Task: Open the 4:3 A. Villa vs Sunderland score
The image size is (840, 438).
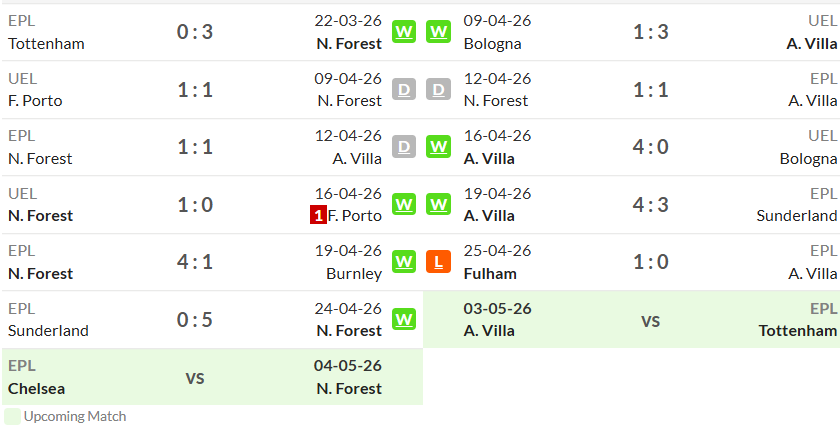Action: (x=650, y=205)
